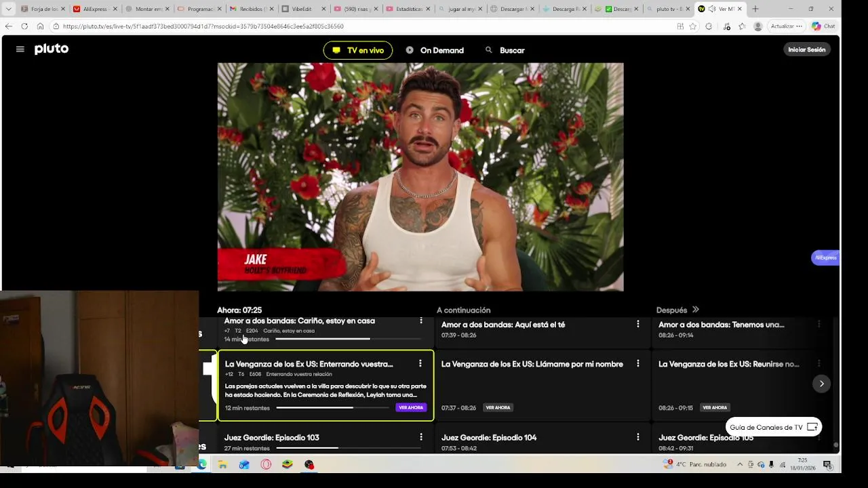Open options for Amor a dos bandas: Tenemos una

pos(819,325)
